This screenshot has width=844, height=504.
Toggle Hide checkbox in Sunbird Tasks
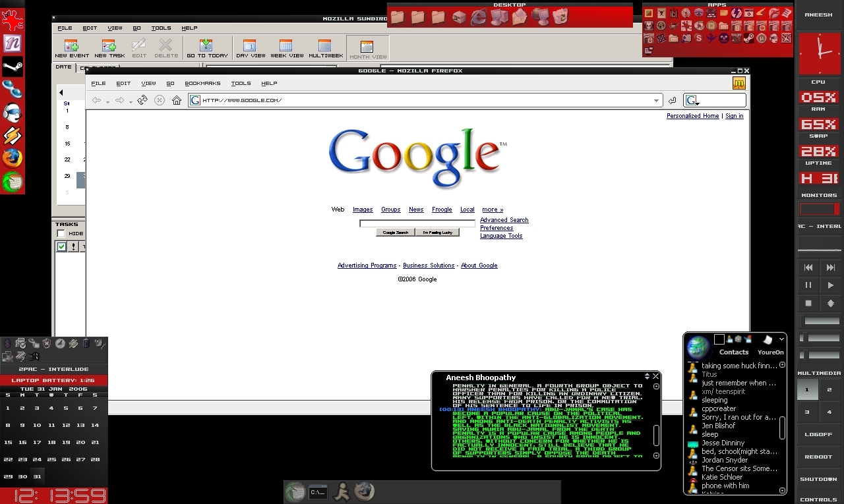point(61,234)
